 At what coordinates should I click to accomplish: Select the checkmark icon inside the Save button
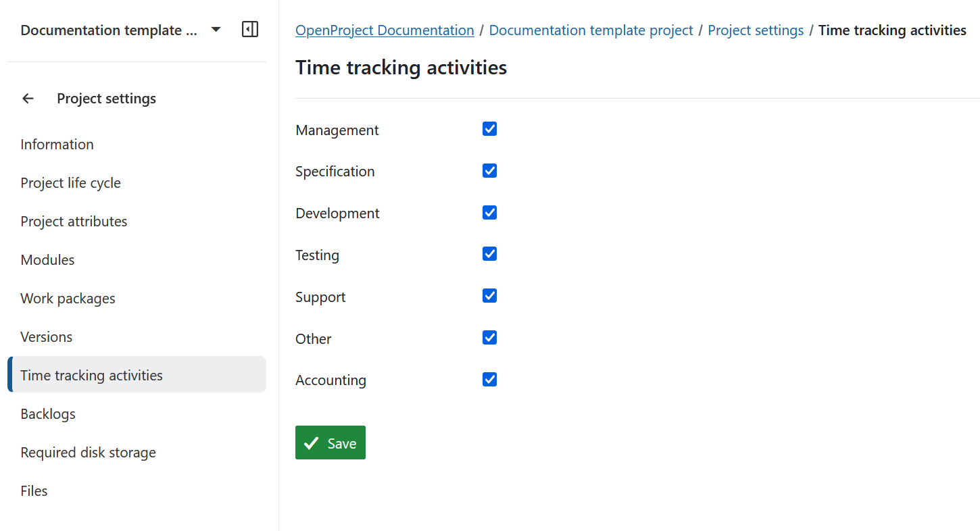(x=311, y=442)
